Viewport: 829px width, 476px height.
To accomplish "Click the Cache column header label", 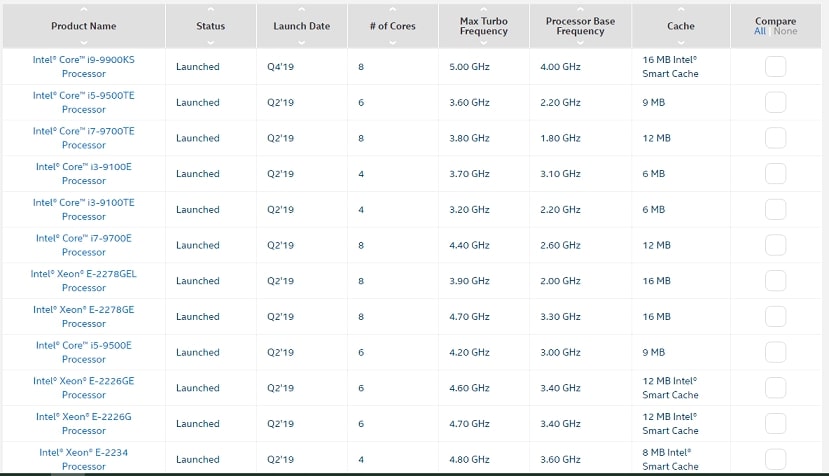I will pyautogui.click(x=681, y=26).
